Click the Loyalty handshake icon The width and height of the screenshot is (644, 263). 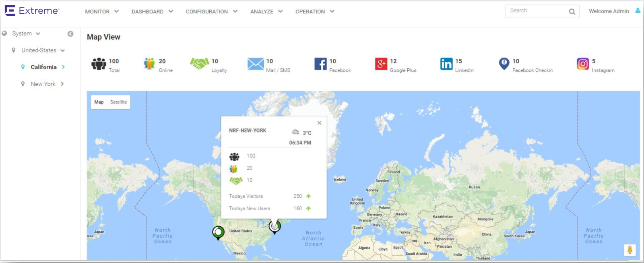click(199, 64)
